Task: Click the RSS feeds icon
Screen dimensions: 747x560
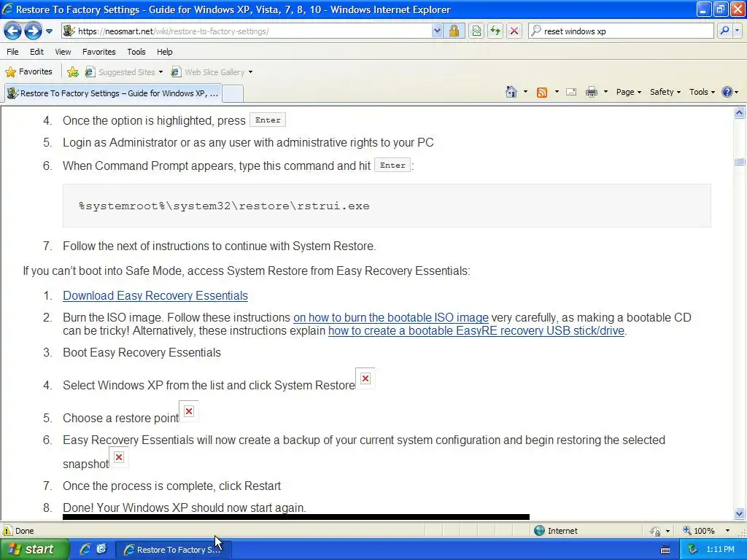Action: tap(542, 93)
